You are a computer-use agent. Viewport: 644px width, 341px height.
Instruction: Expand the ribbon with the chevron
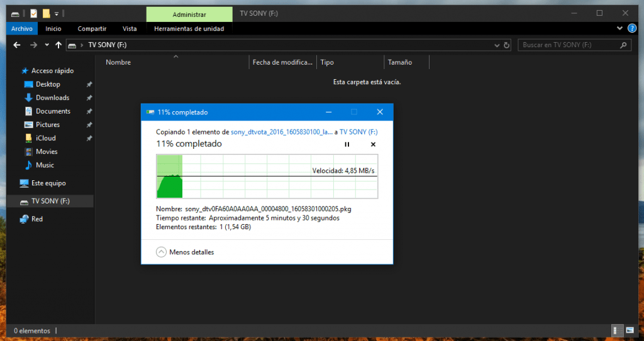pos(619,28)
